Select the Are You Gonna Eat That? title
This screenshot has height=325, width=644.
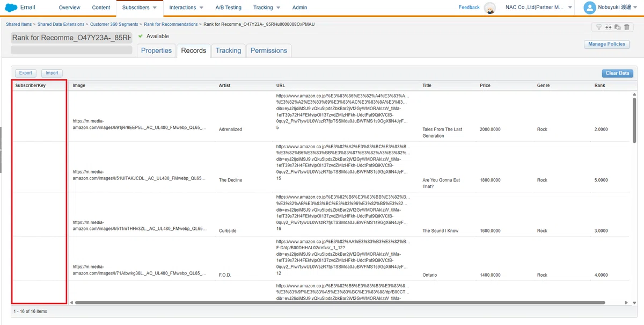click(x=441, y=183)
